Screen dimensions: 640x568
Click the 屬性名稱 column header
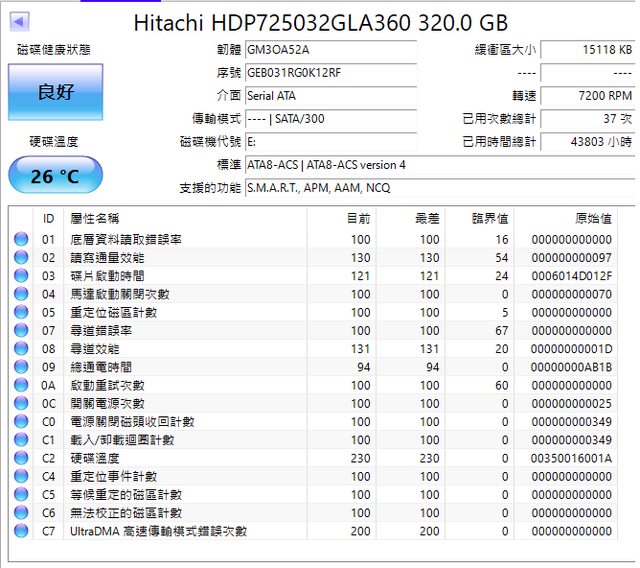94,218
